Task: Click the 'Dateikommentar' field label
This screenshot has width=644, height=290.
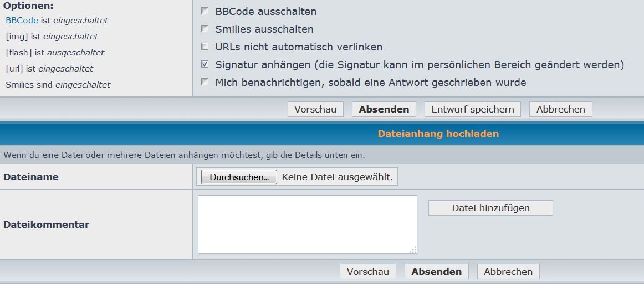Action: (46, 225)
